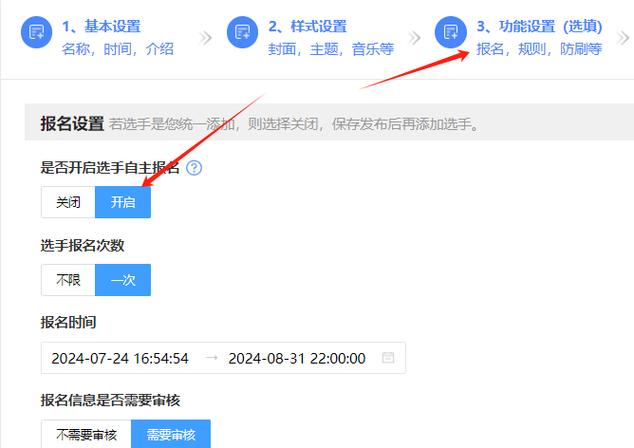Choose 一次 for 选手报名次数
634x448 pixels.
point(122,280)
